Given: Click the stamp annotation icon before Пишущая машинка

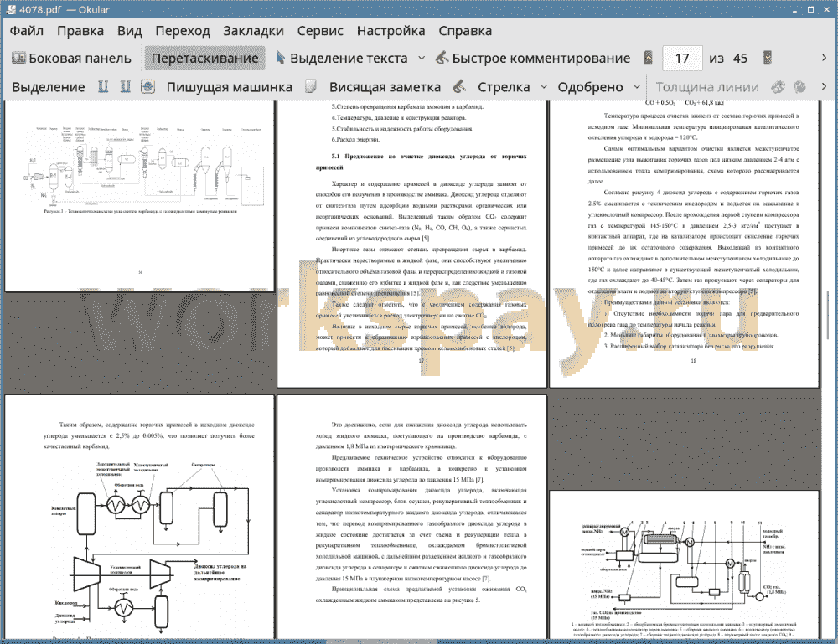Looking at the screenshot, I should pos(148,87).
